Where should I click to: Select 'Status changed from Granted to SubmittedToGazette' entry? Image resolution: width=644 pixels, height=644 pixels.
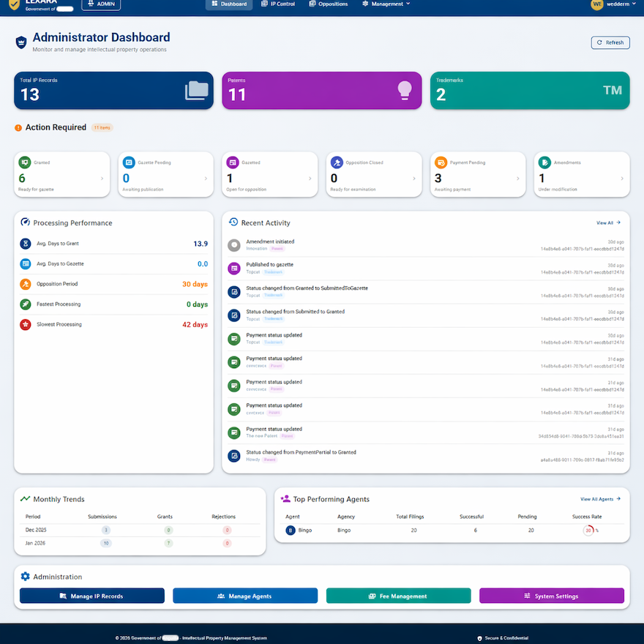(425, 292)
